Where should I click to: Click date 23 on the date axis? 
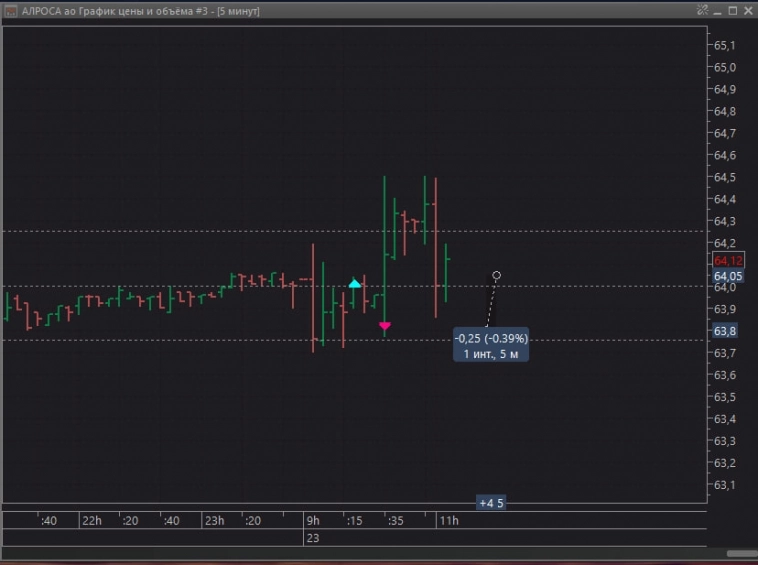(312, 538)
